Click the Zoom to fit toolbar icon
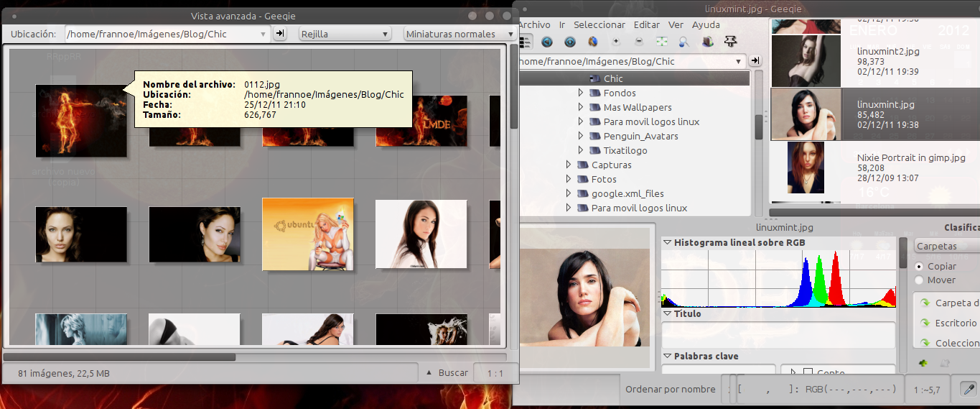980x409 pixels. [662, 42]
